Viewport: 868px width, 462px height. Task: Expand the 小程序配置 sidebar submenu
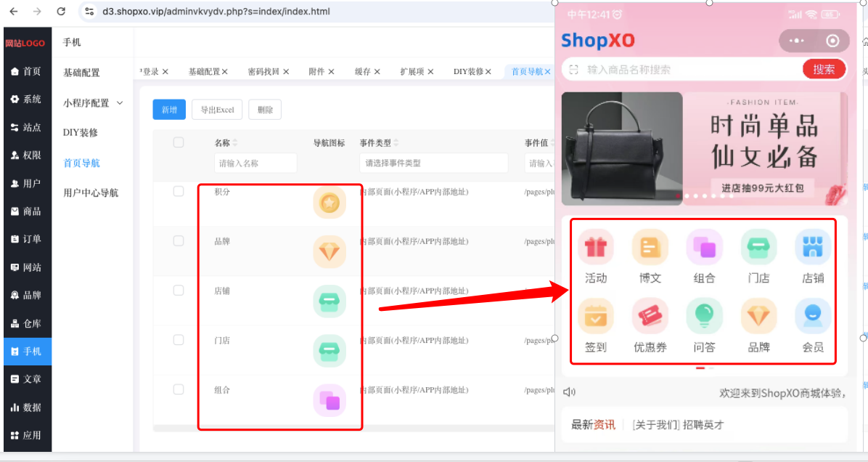point(93,103)
